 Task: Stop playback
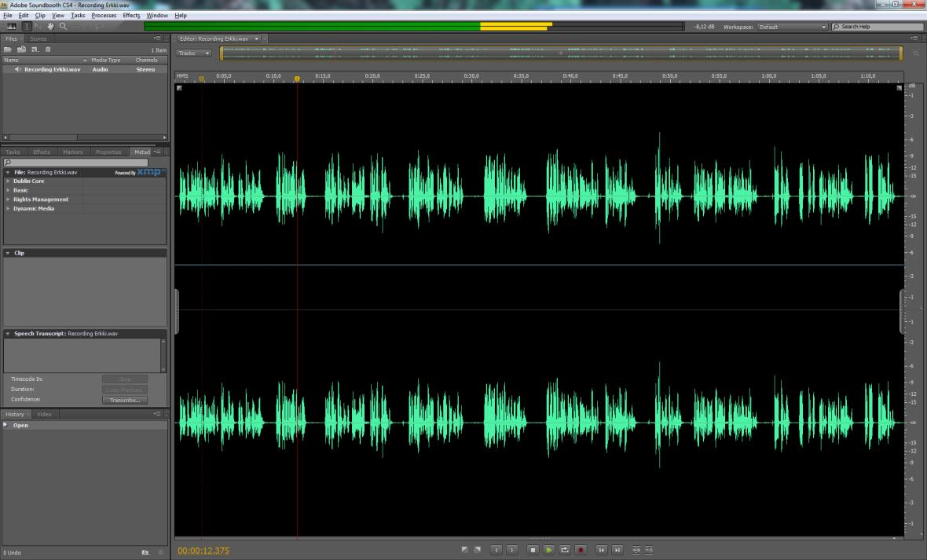(x=533, y=550)
